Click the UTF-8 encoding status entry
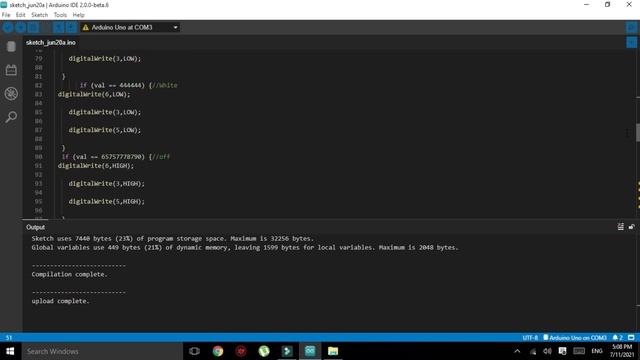This screenshot has height=360, width=640. [x=530, y=338]
